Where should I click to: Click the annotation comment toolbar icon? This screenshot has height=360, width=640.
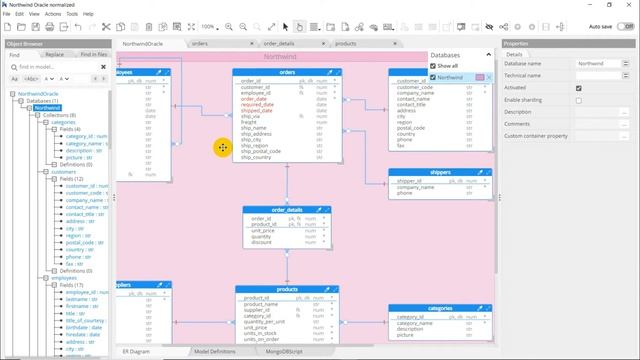(461, 27)
